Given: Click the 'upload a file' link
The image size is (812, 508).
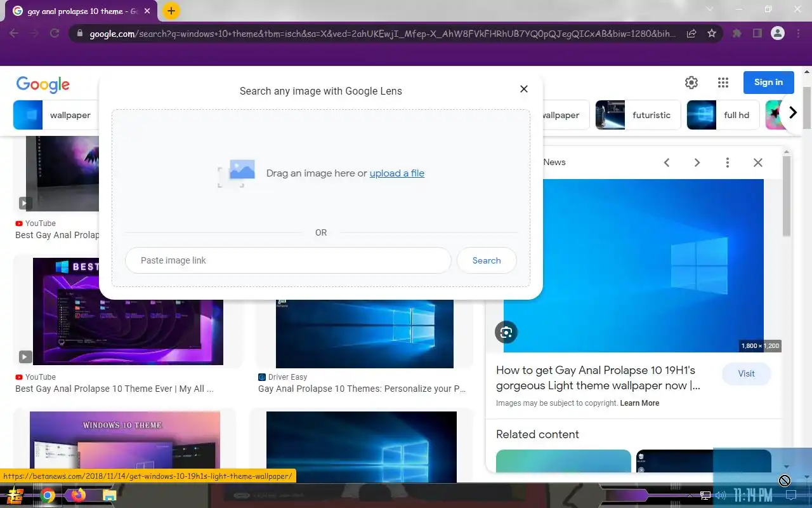Looking at the screenshot, I should coord(397,173).
